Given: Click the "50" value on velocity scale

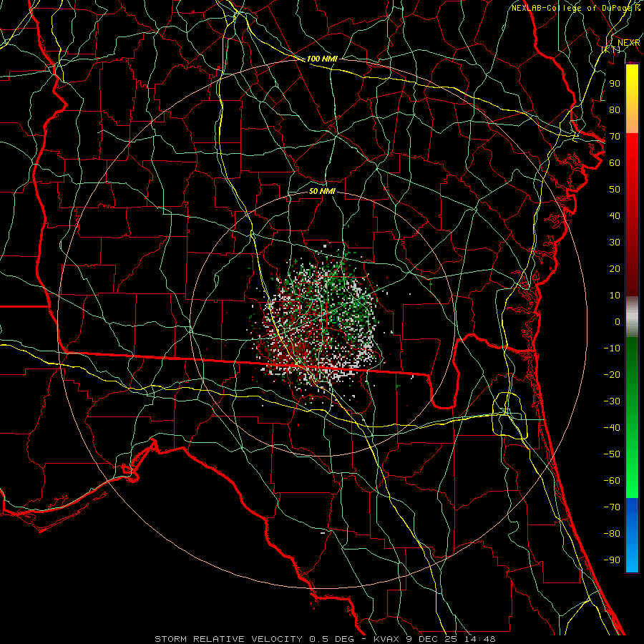Looking at the screenshot, I should [615, 190].
